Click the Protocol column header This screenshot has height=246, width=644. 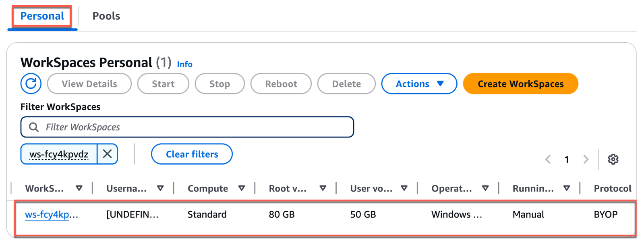pos(612,188)
